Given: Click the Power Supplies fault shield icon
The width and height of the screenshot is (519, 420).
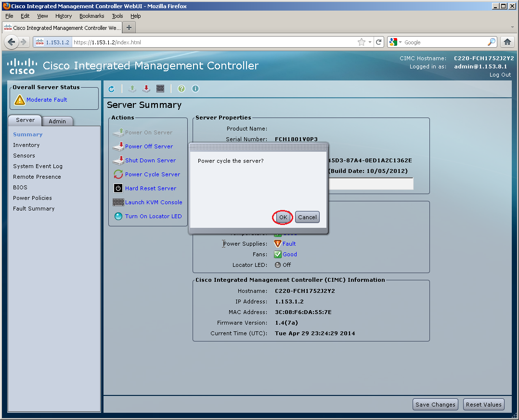Looking at the screenshot, I should click(278, 244).
